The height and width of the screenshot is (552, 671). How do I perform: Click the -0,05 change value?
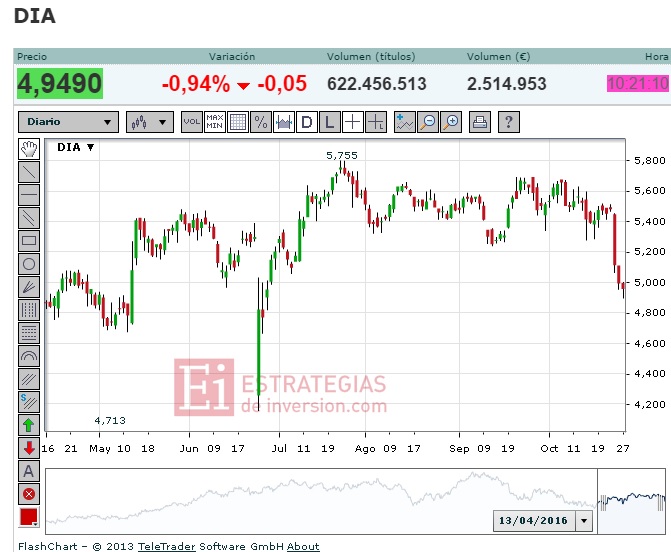pos(282,84)
